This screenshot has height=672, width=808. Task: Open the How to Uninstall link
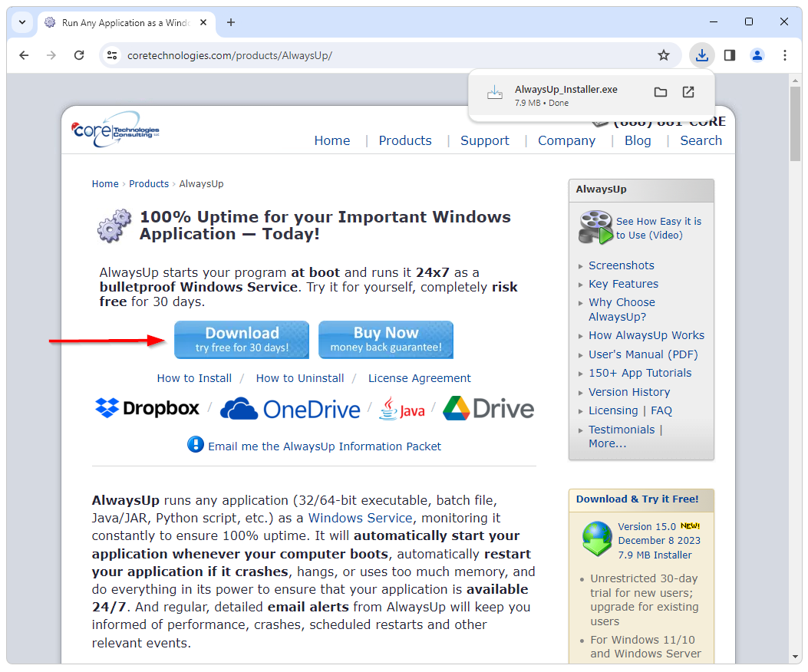300,378
